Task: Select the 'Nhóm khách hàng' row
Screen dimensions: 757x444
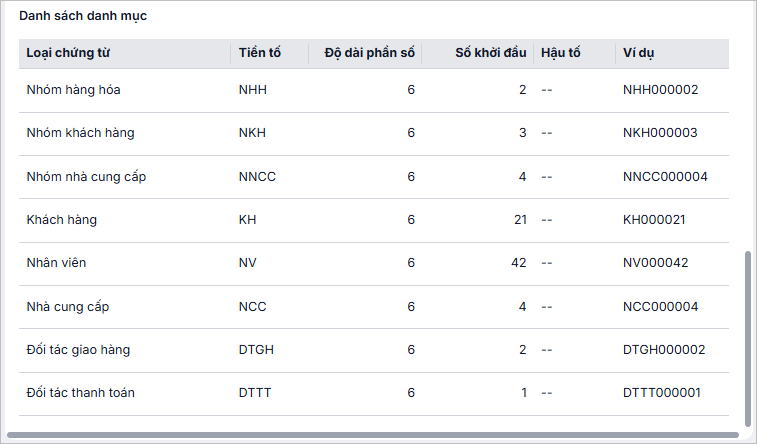Action: click(x=80, y=133)
